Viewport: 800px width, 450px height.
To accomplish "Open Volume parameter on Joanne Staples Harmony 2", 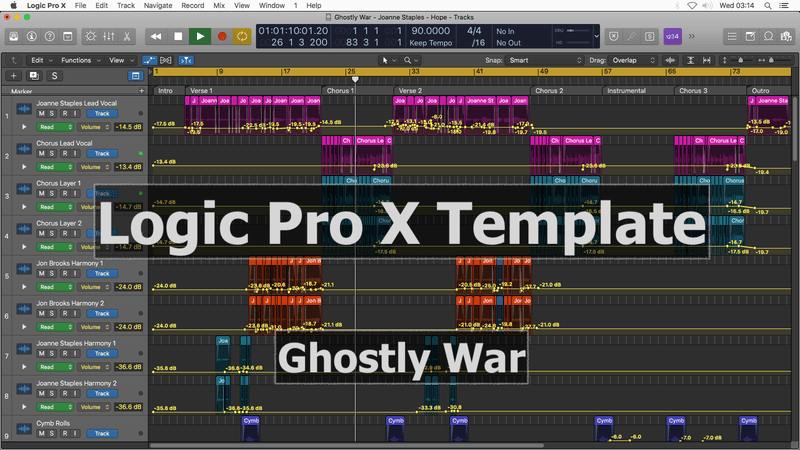I will pos(94,407).
